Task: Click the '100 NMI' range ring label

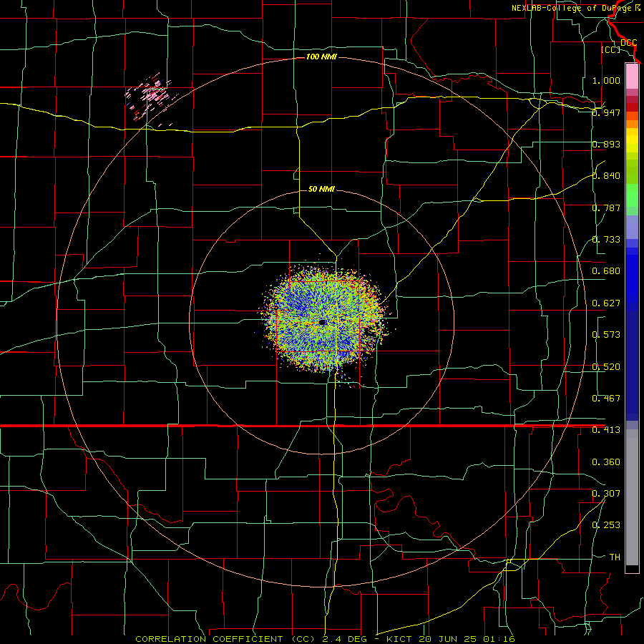Action: click(321, 57)
